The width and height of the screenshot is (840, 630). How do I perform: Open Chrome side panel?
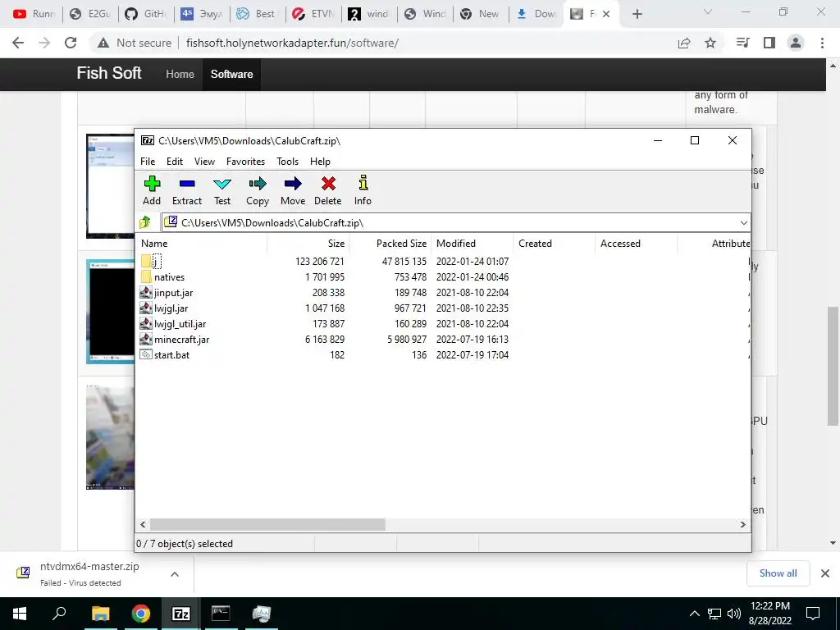(769, 43)
